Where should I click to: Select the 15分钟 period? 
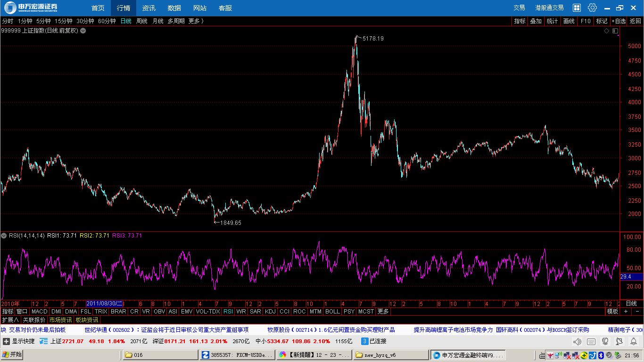(x=63, y=21)
